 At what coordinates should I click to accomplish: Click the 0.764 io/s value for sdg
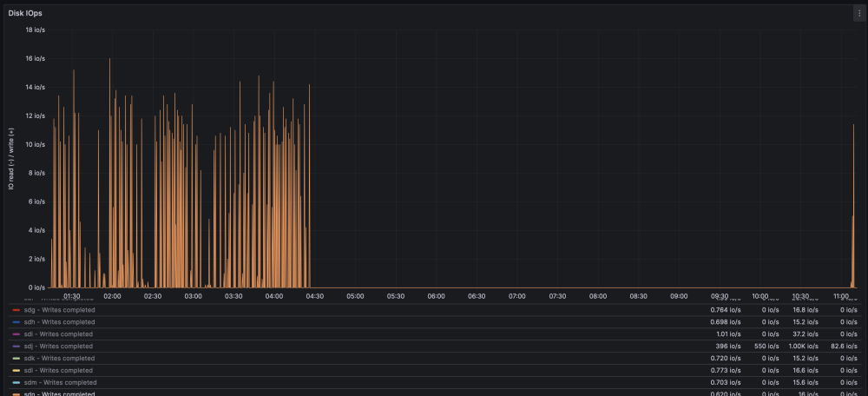tap(726, 310)
